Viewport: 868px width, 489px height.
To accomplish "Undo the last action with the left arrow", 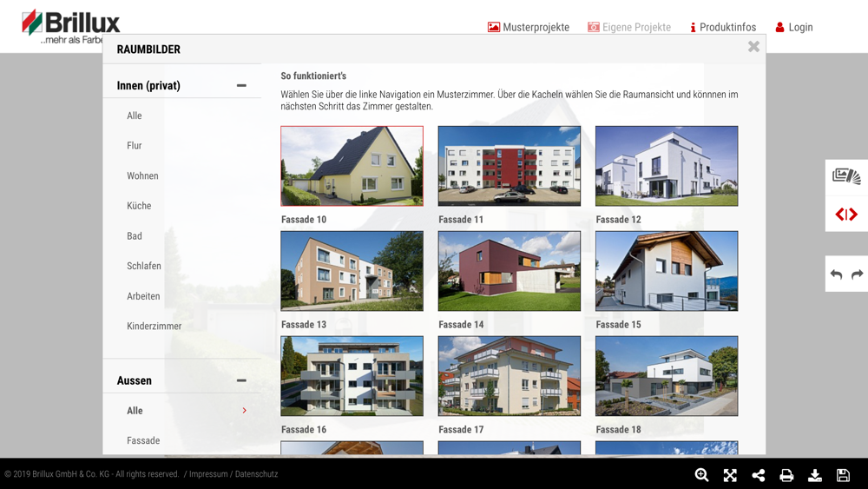I will pos(837,274).
